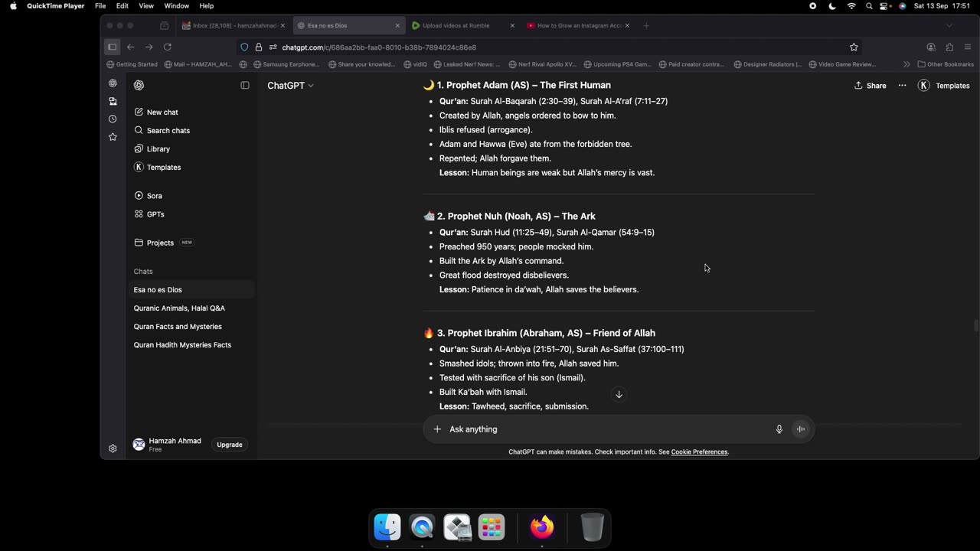The height and width of the screenshot is (551, 980).
Task: Open the ChatGPT model selector dropdown
Action: (x=290, y=86)
